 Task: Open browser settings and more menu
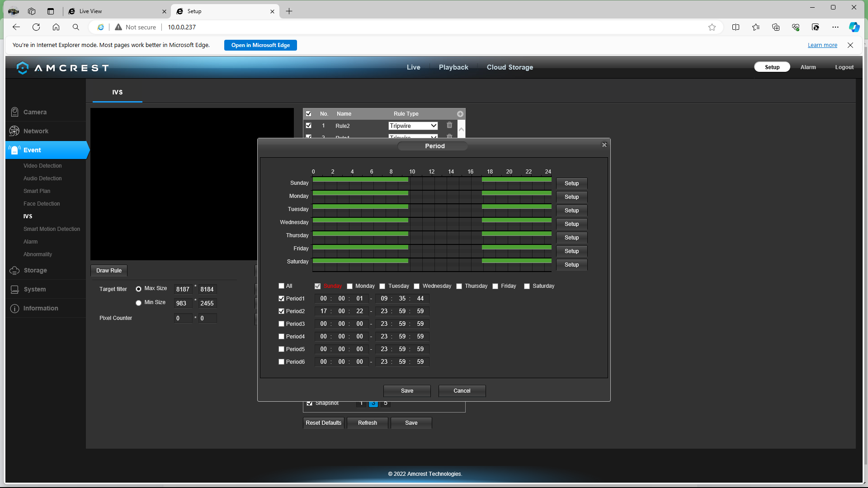click(835, 27)
